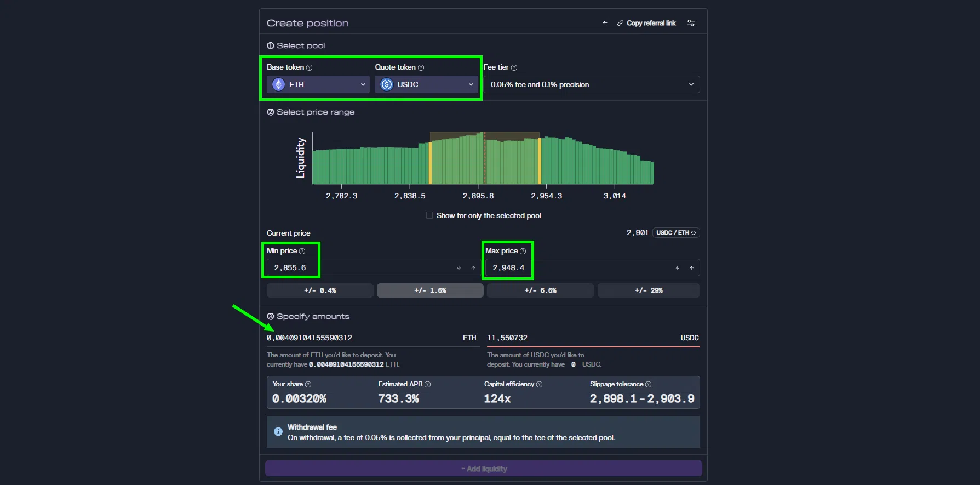Click Capital efficiency info icon

point(539,384)
